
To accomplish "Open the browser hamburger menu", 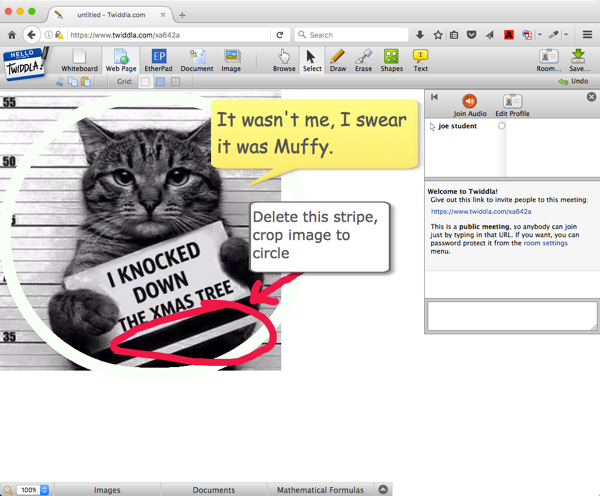I will click(587, 35).
